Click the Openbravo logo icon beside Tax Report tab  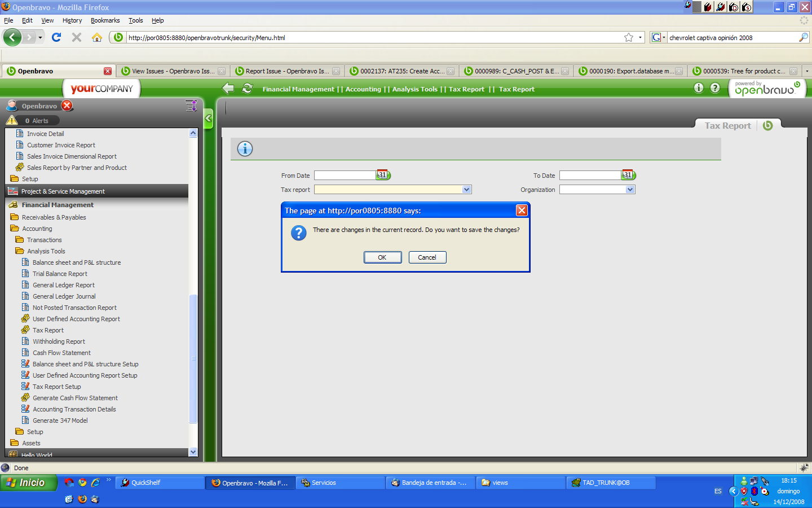767,125
